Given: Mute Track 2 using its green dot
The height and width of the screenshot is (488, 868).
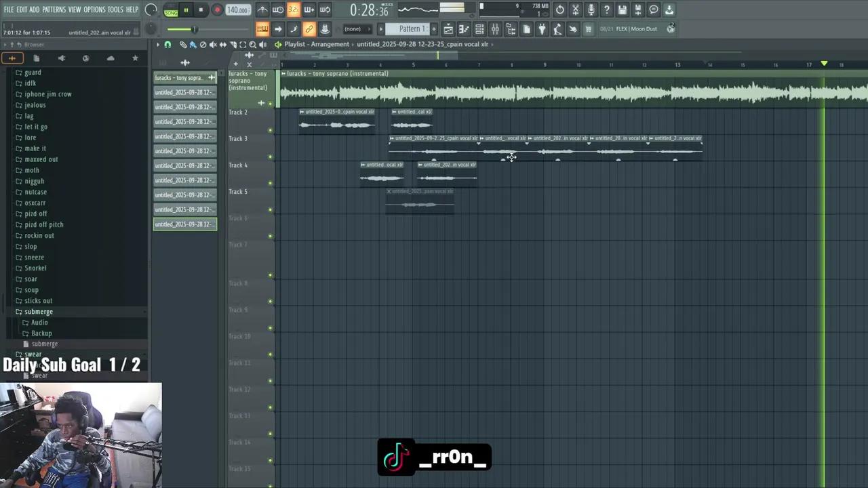Looking at the screenshot, I should click(271, 130).
